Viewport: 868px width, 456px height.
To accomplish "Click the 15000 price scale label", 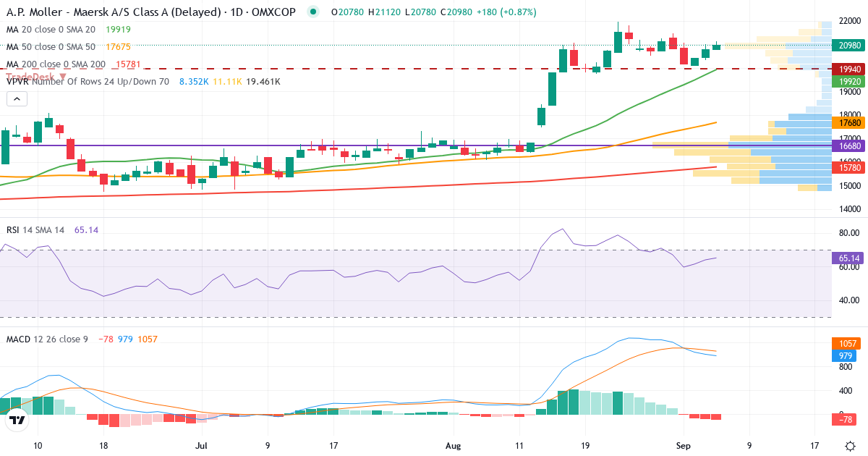I will coord(851,185).
